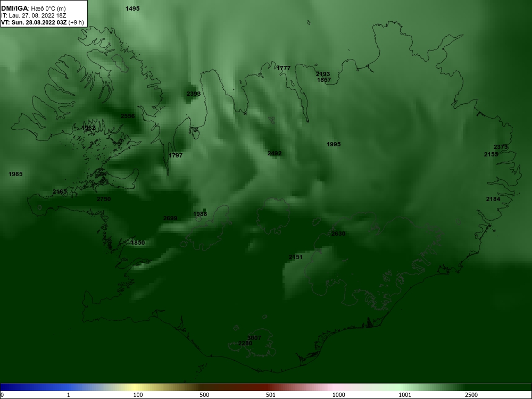Select the '1000' color scale label
Image resolution: width=532 pixels, height=399 pixels.
(x=338, y=395)
